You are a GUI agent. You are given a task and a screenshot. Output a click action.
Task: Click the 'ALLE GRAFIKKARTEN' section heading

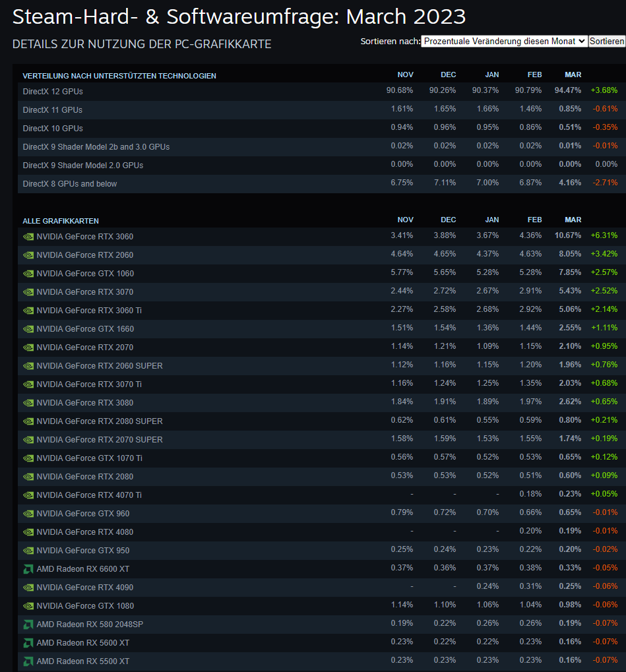tap(61, 221)
